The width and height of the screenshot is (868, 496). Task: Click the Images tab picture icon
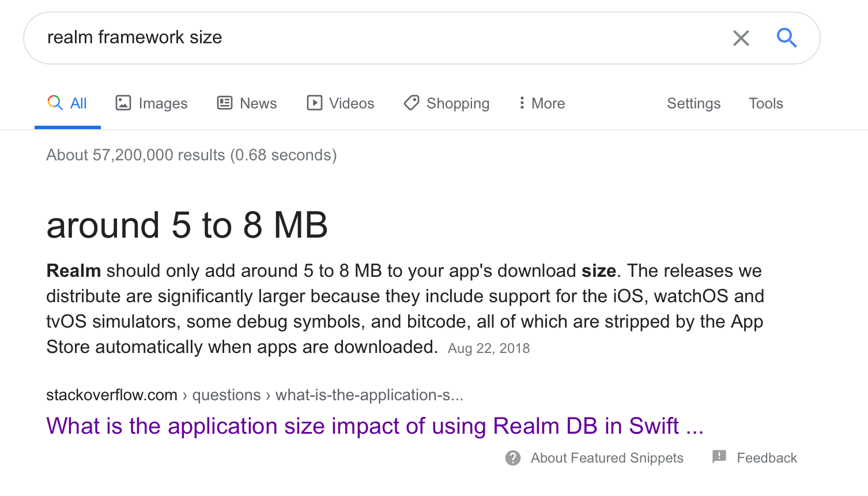point(123,103)
